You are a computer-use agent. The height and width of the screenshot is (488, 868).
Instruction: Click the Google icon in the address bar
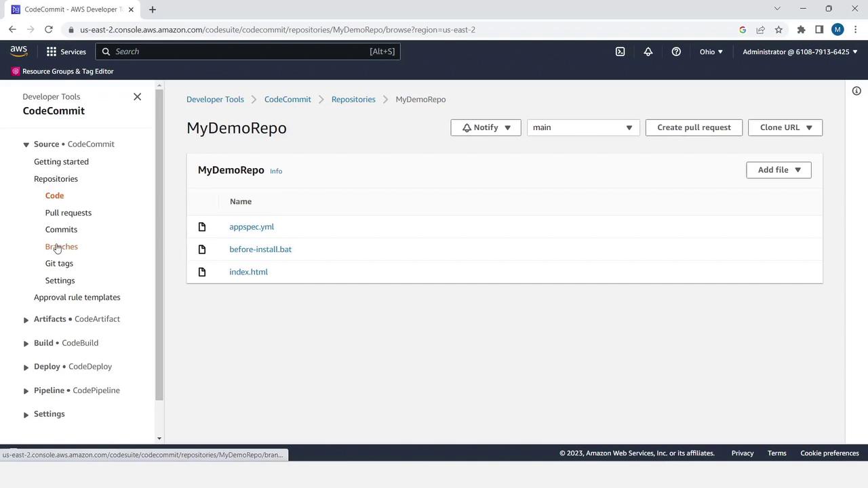click(x=743, y=30)
